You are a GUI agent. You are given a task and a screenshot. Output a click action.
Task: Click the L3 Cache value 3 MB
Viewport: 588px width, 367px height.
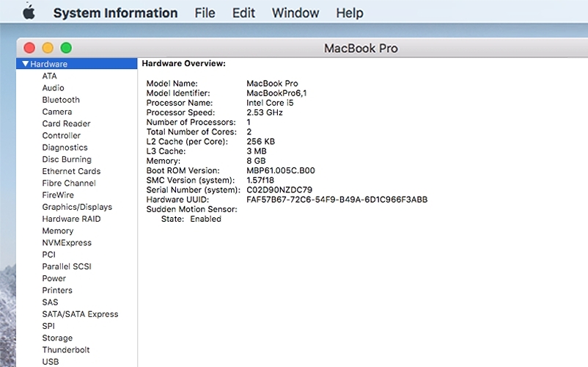click(257, 151)
